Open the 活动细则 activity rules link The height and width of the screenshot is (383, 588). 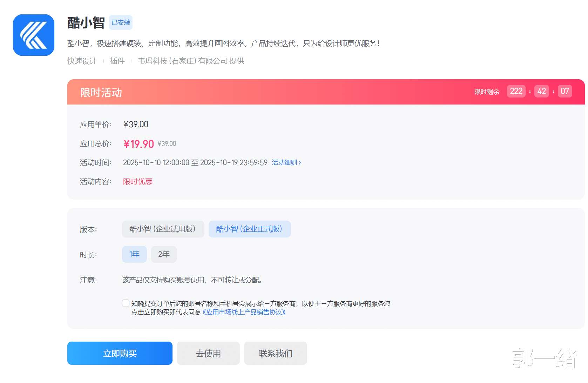(x=286, y=162)
